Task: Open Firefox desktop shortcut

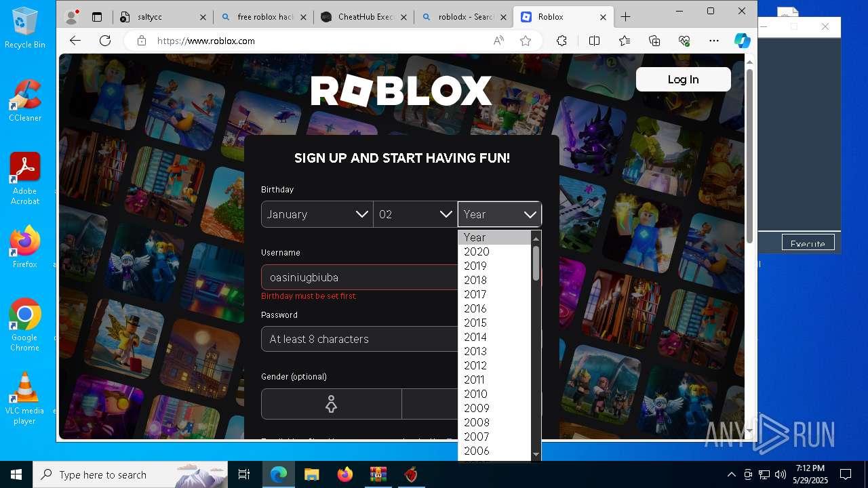Action: (x=25, y=247)
